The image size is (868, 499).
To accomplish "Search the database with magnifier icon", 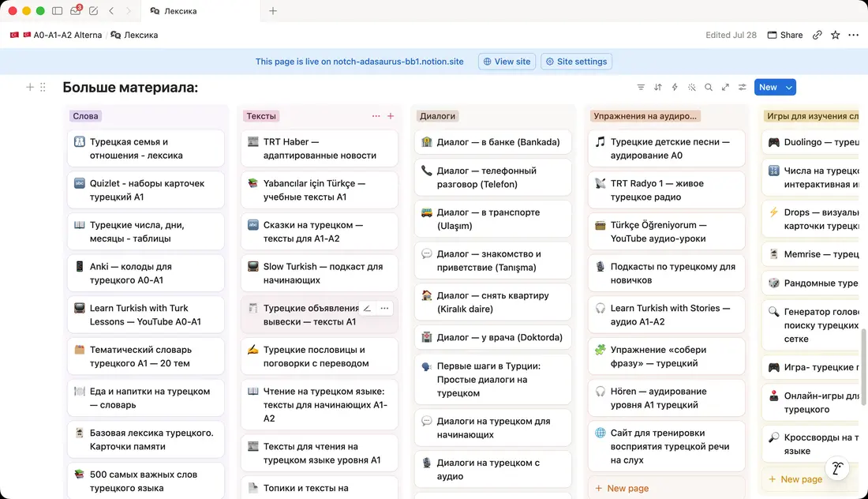I will 708,87.
